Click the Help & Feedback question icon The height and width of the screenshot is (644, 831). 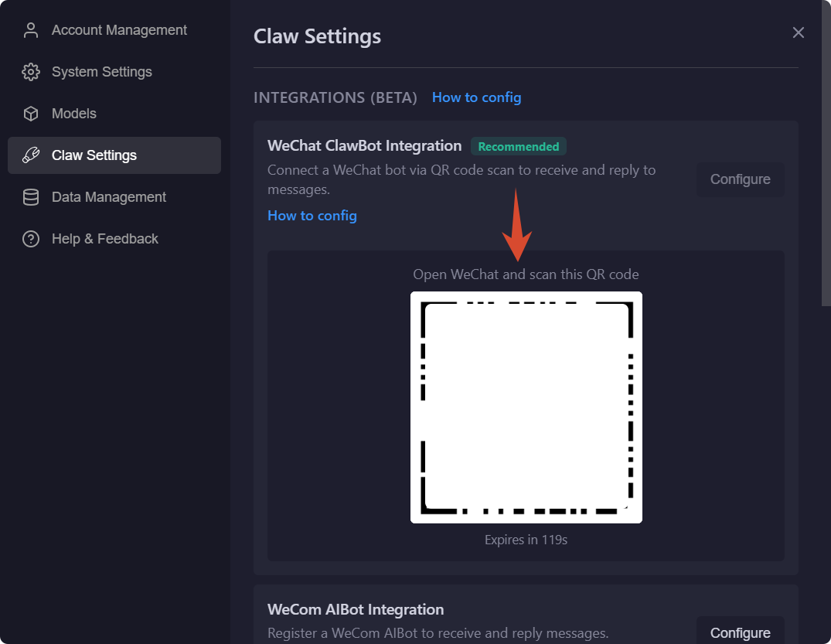pos(31,239)
